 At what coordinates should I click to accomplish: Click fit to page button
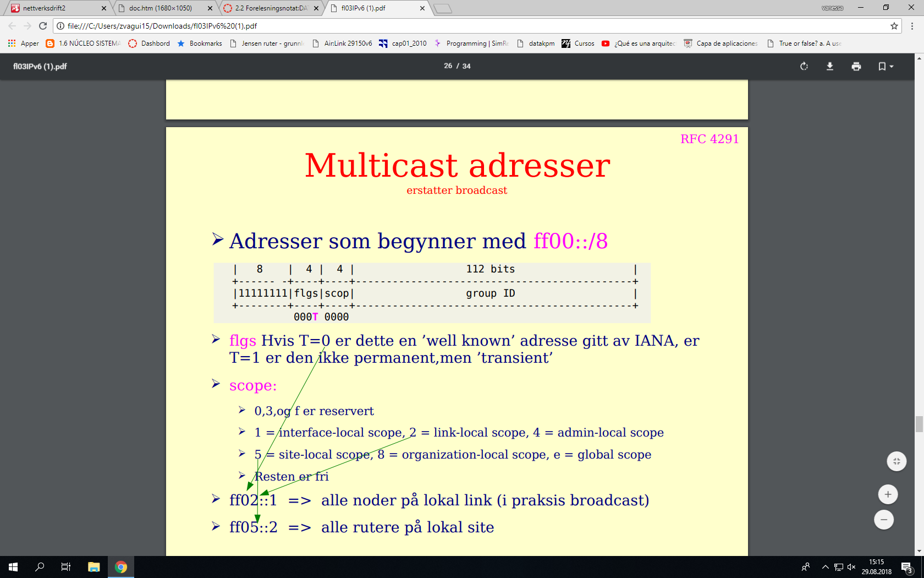[x=897, y=461]
